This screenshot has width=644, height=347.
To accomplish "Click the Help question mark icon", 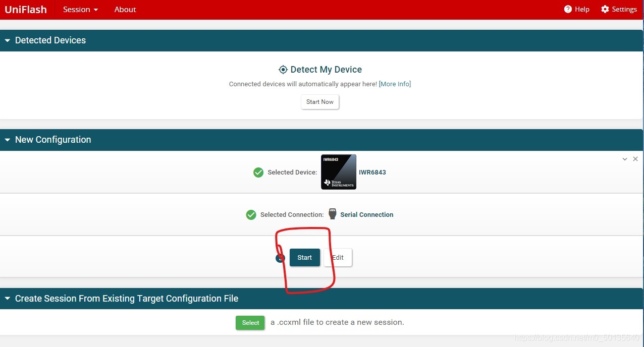I will [568, 10].
